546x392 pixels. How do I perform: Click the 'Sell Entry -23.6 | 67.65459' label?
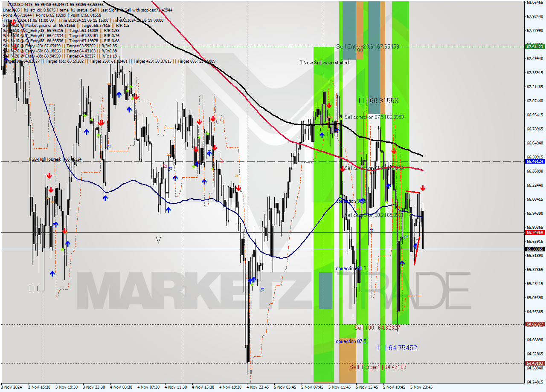point(368,46)
